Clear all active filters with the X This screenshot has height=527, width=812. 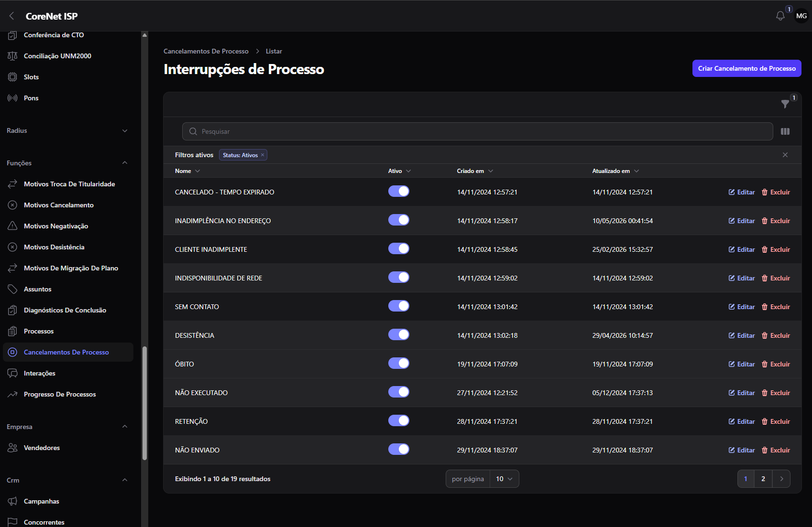785,155
